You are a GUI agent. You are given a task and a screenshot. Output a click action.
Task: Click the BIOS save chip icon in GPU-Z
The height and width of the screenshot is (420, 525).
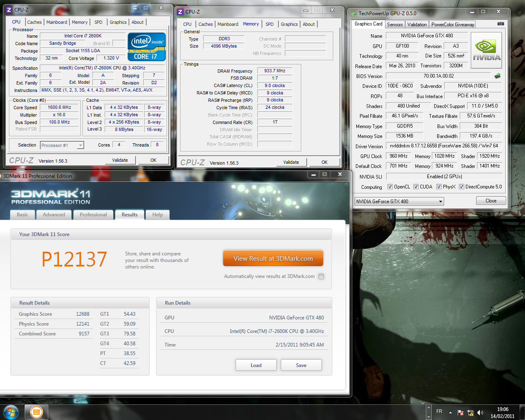pyautogui.click(x=497, y=76)
